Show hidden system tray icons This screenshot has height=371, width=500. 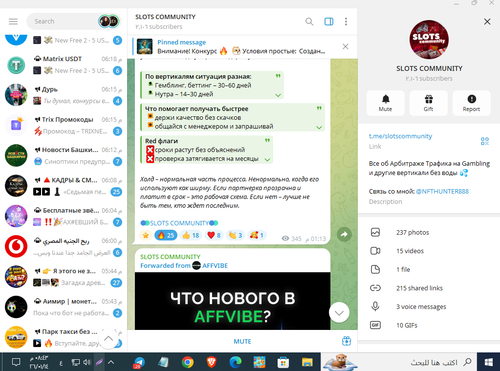click(111, 362)
